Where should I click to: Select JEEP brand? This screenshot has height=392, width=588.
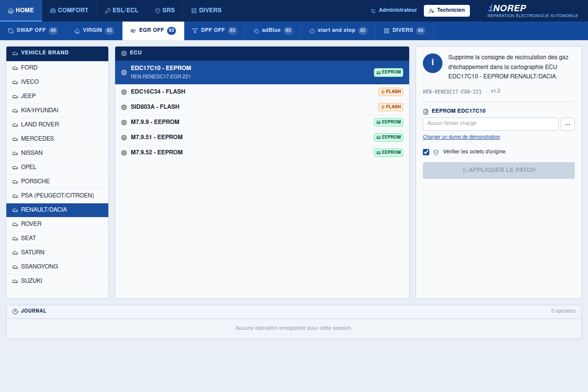pos(57,97)
